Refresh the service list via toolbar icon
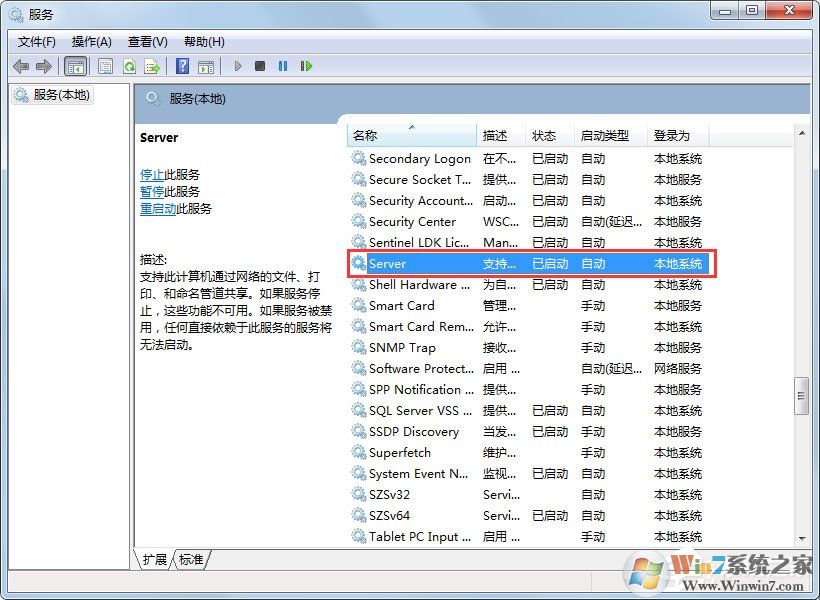 [x=130, y=66]
